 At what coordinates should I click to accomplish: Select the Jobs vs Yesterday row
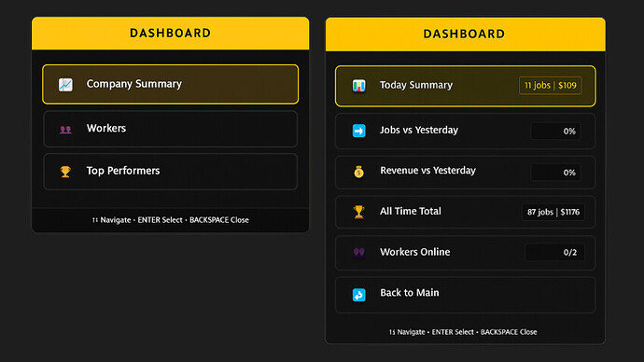(466, 131)
